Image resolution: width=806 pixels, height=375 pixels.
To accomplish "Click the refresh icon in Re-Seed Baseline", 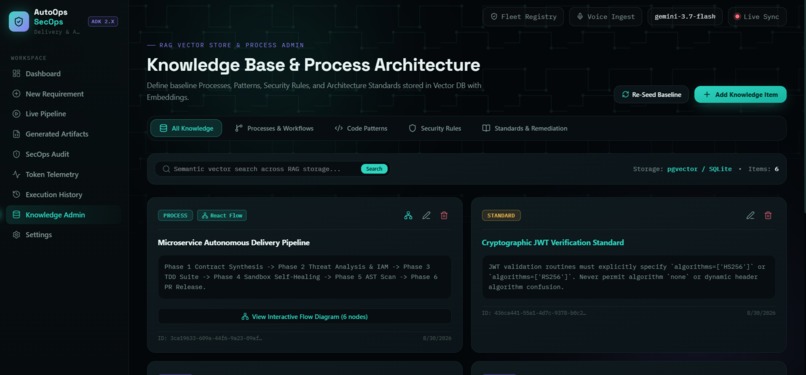I will [x=626, y=95].
